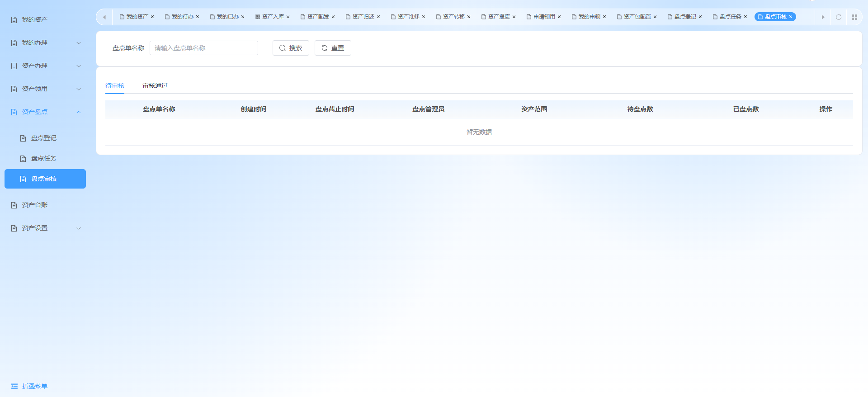Expand the 资产设置 menu chevron

[79, 228]
